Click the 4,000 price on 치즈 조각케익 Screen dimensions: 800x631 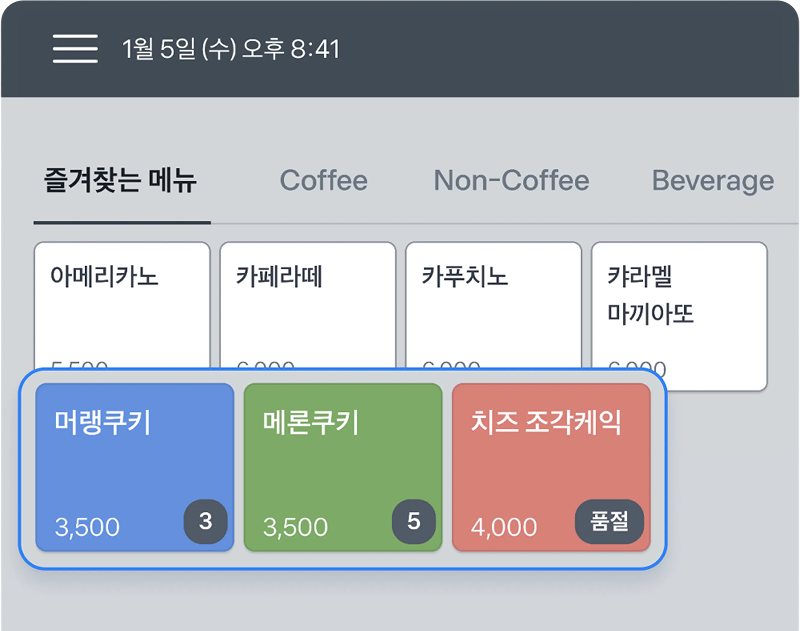(504, 527)
